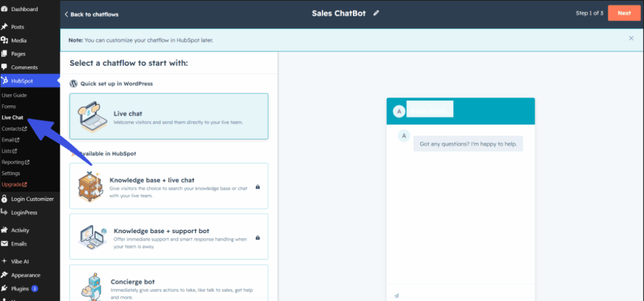Click the Upgrade link
Viewport: 644px width, 301px height.
point(14,184)
